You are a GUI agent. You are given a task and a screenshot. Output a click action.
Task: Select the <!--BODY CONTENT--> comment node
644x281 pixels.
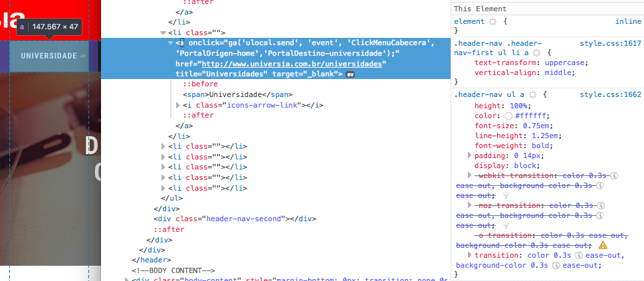pos(173,271)
